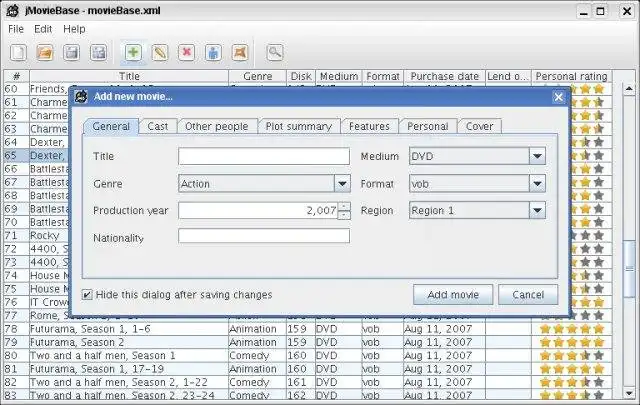Expand the Region dropdown showing Region 1
Viewport: 640px width, 405px height.
pyautogui.click(x=537, y=211)
